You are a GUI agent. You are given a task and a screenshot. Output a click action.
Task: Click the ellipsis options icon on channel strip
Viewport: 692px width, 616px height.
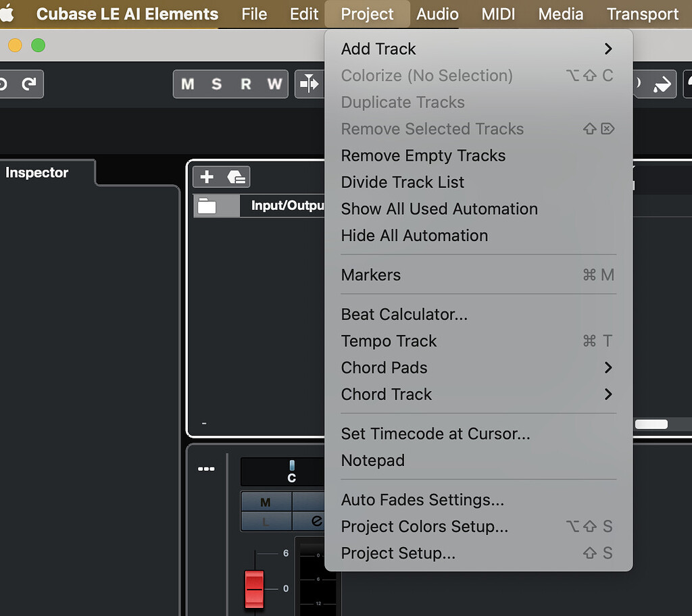tap(206, 468)
